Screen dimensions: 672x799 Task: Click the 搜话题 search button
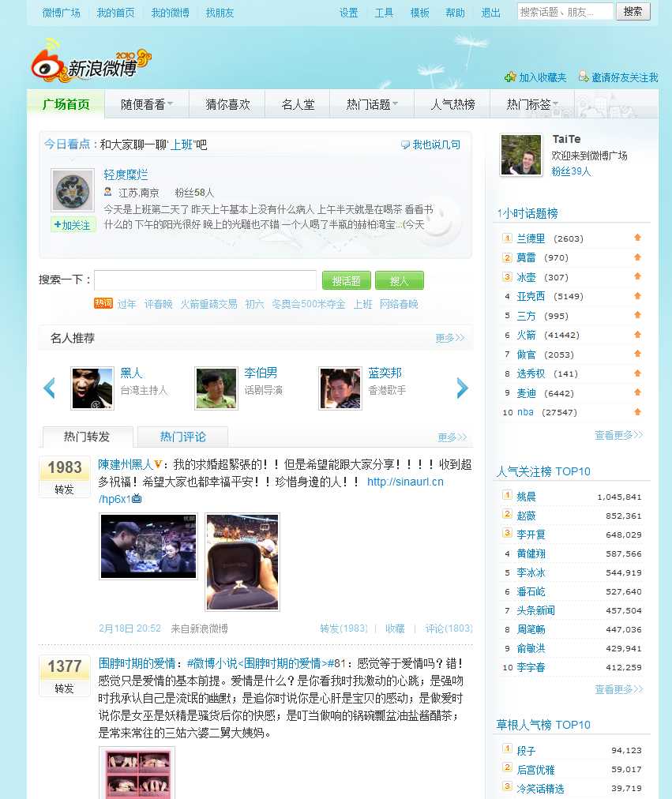coord(346,280)
